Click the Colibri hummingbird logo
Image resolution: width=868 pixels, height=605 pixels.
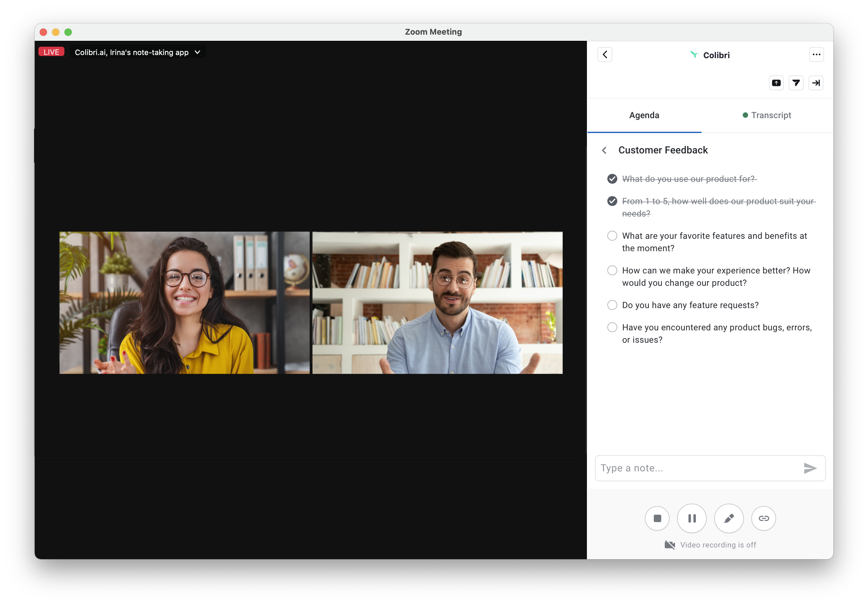[694, 55]
